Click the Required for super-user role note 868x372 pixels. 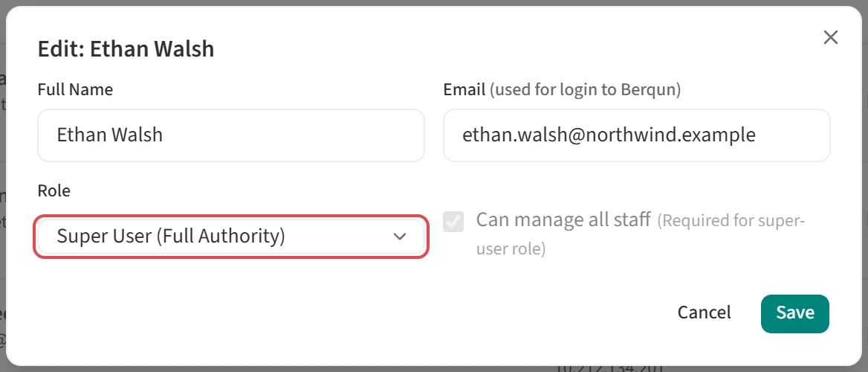pyautogui.click(x=641, y=235)
